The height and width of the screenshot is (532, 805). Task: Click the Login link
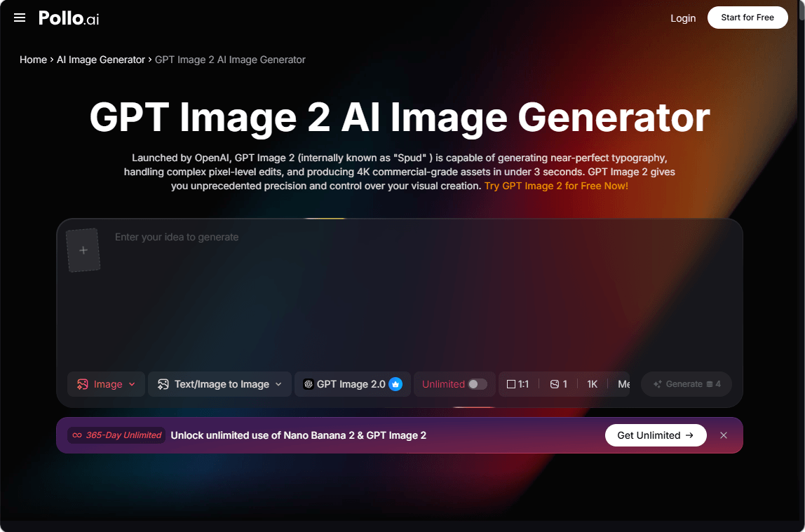point(683,18)
